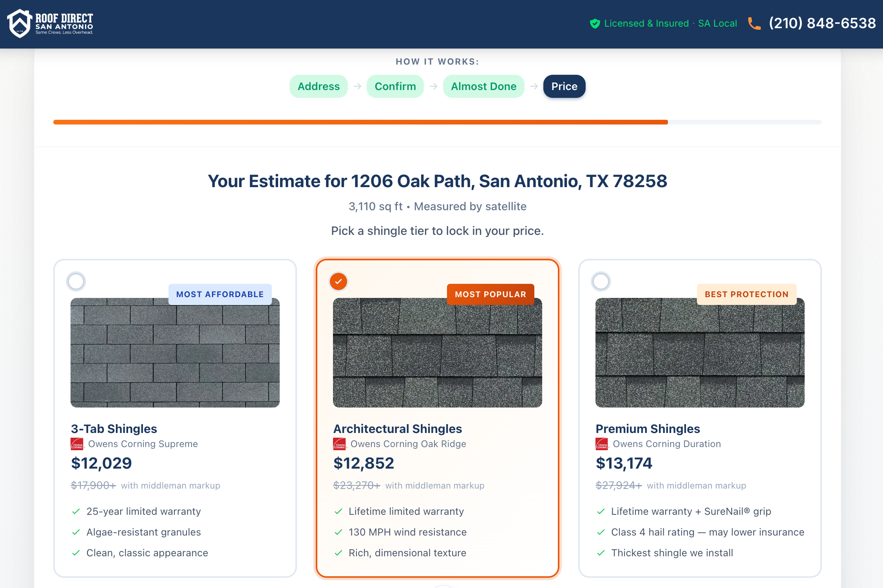Click the Owens Corning logo next to Oak Ridge
The width and height of the screenshot is (883, 588).
click(x=339, y=444)
